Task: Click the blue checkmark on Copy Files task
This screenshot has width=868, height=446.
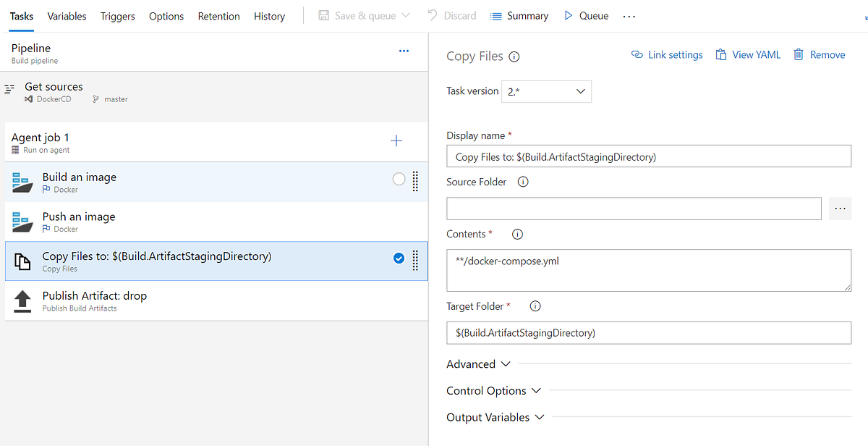Action: 399,258
